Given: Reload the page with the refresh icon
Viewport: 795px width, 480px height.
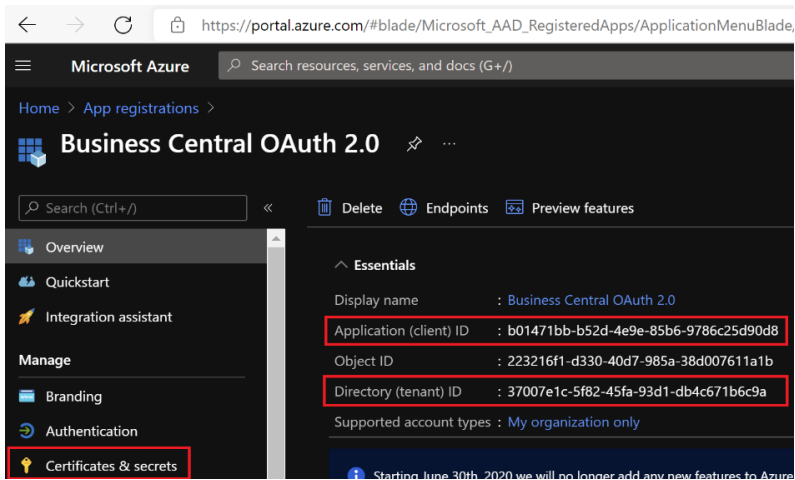Looking at the screenshot, I should point(123,25).
